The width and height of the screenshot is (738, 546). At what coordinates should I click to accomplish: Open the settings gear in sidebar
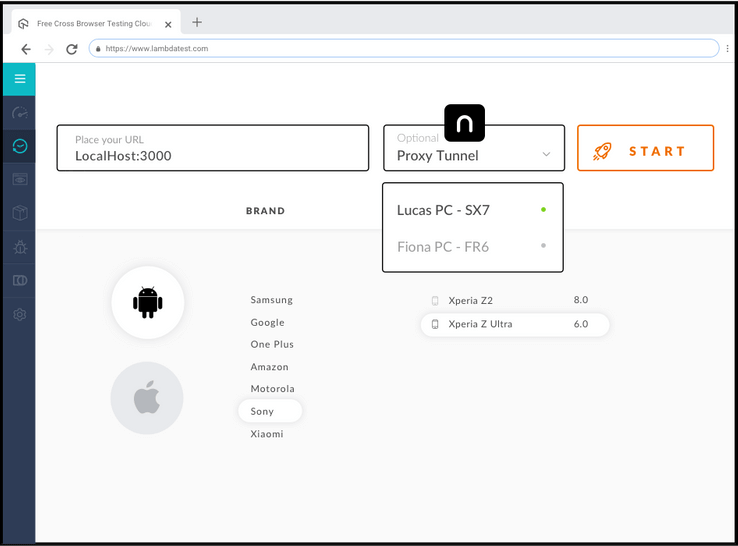point(19,314)
